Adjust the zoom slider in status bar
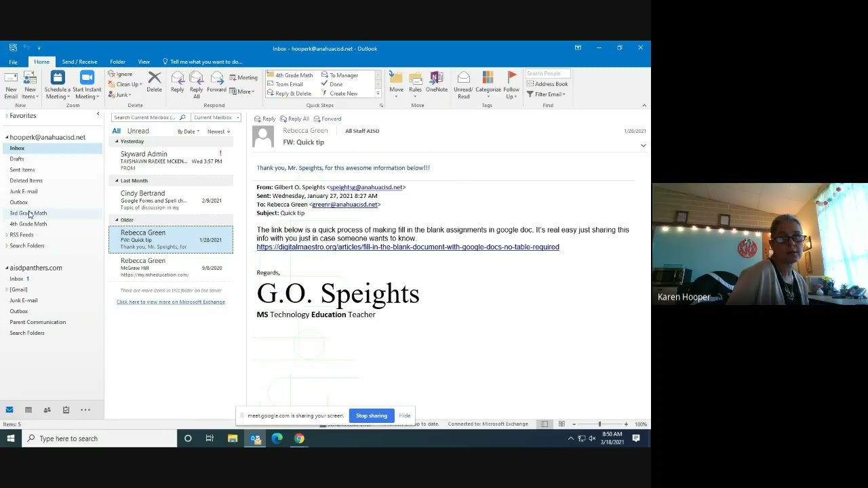 click(599, 424)
